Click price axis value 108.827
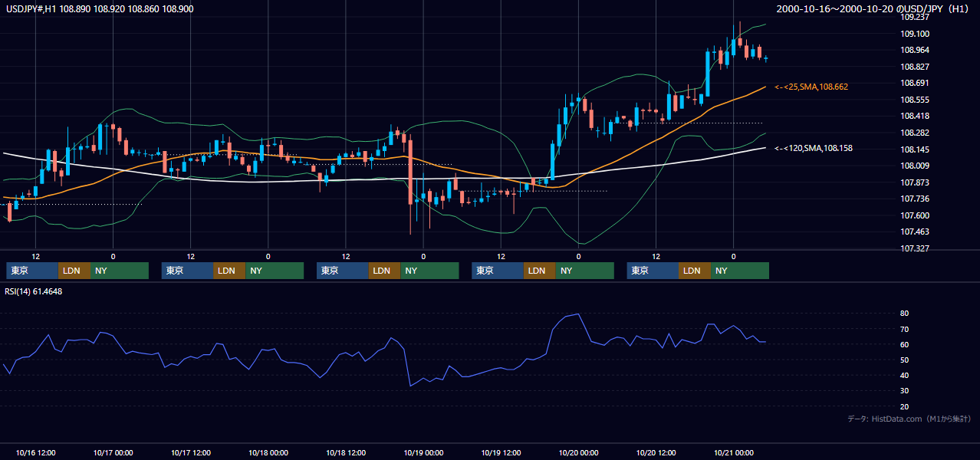980x460 pixels. pos(916,67)
